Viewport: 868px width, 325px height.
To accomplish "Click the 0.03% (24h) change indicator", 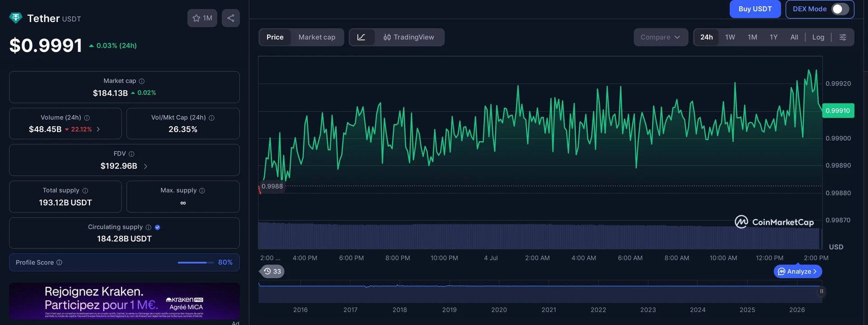I will coord(113,46).
